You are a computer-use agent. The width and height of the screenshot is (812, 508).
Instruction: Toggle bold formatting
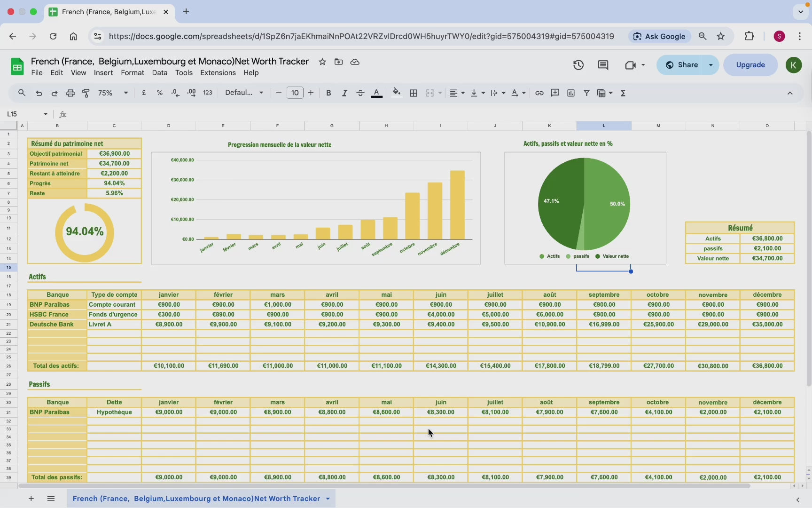(328, 93)
